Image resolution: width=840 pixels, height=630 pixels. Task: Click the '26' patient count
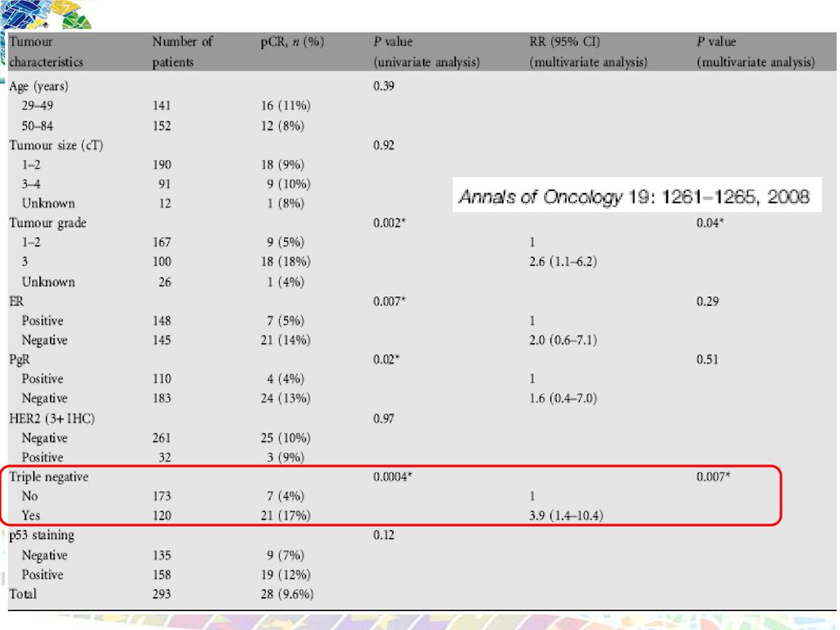click(x=164, y=282)
